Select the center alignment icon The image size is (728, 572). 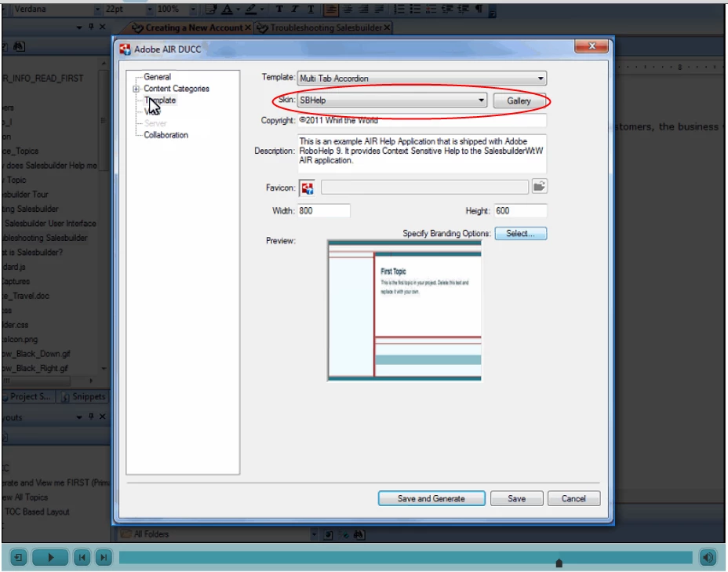(348, 9)
